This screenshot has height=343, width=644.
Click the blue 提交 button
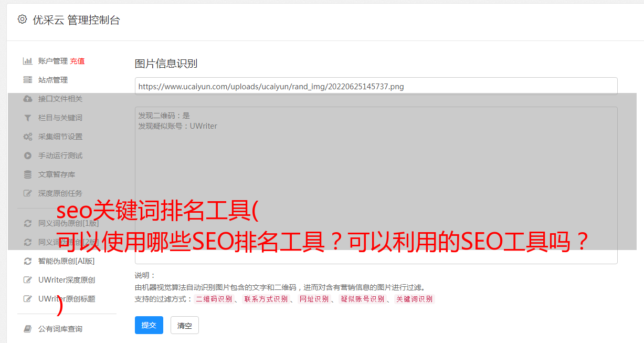pos(149,325)
